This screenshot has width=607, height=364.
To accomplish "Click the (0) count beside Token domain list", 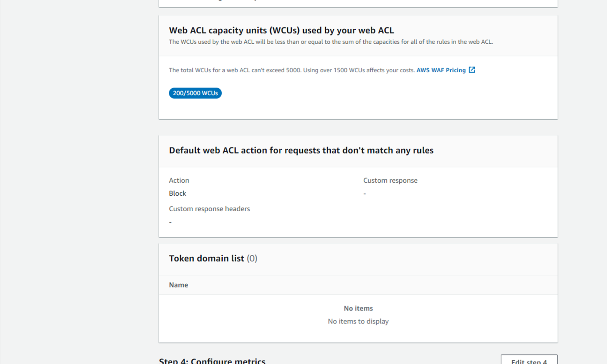I will tap(252, 258).
